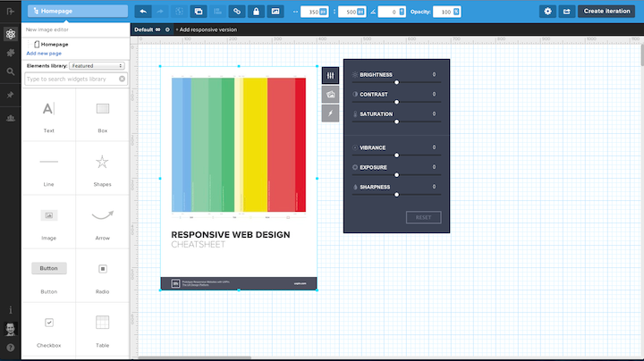
Task: Click the share/export icon beside Create iteration
Action: click(x=565, y=11)
